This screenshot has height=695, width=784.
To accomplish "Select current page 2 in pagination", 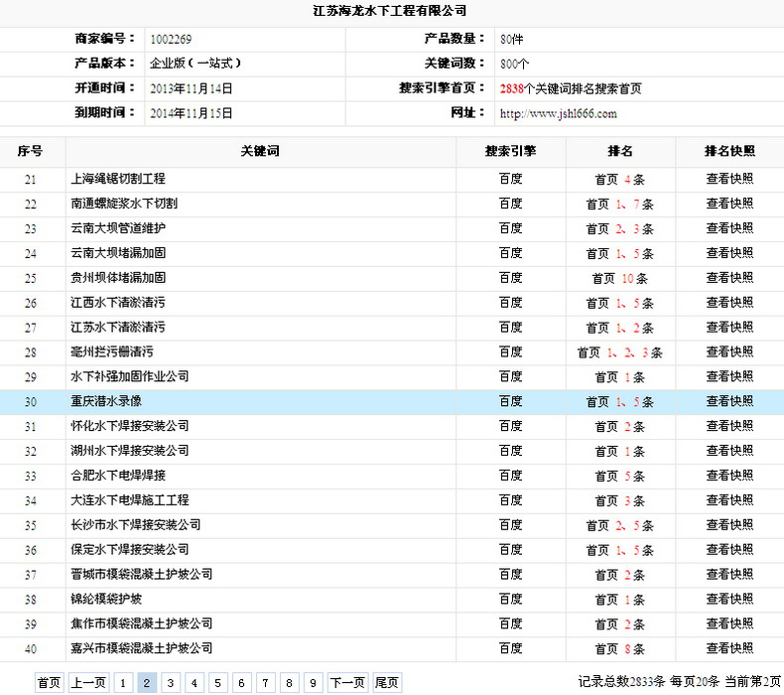I will (147, 682).
